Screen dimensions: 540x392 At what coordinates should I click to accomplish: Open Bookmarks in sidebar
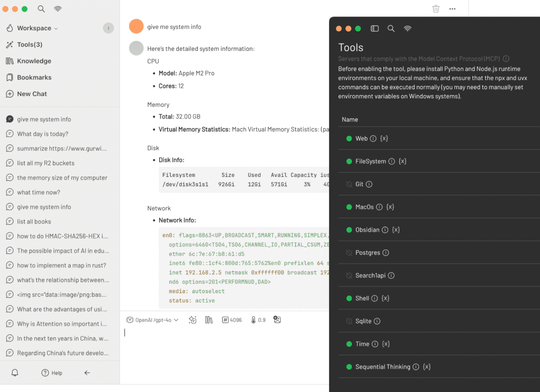click(x=34, y=77)
